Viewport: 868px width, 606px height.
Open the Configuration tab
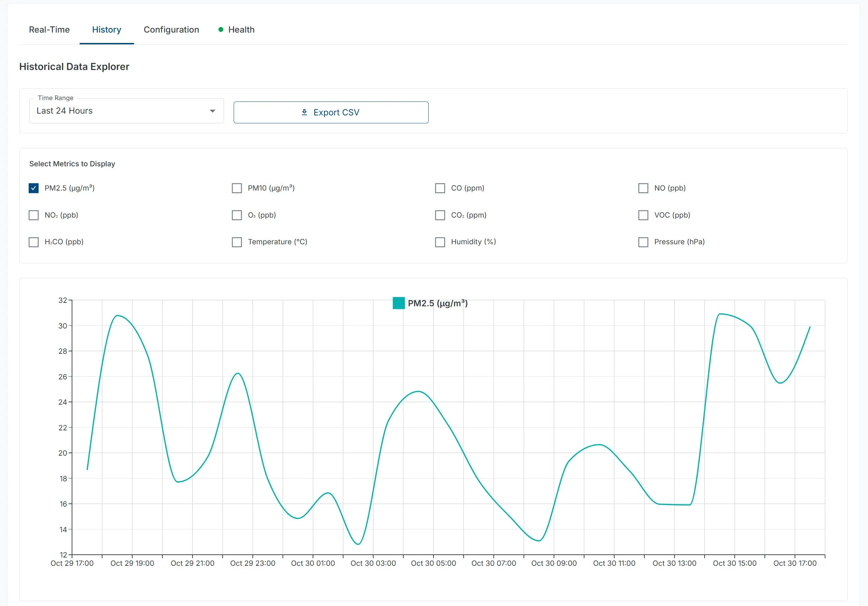[x=171, y=29]
